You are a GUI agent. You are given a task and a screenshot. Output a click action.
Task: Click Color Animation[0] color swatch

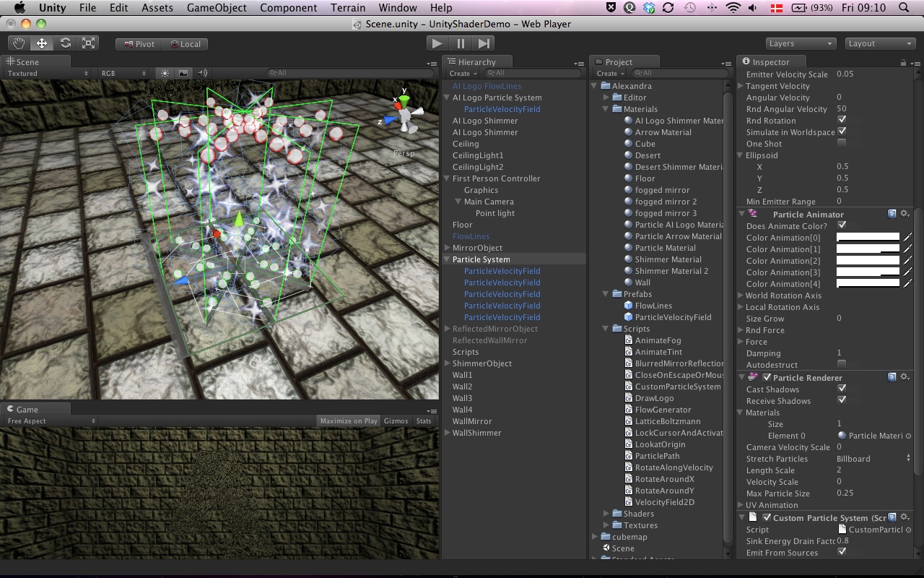coord(868,237)
